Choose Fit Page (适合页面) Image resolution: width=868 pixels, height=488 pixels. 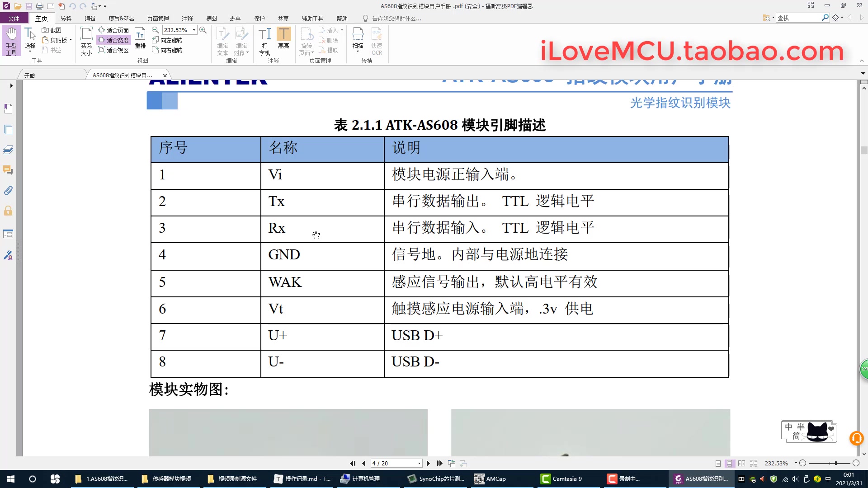[x=113, y=30]
